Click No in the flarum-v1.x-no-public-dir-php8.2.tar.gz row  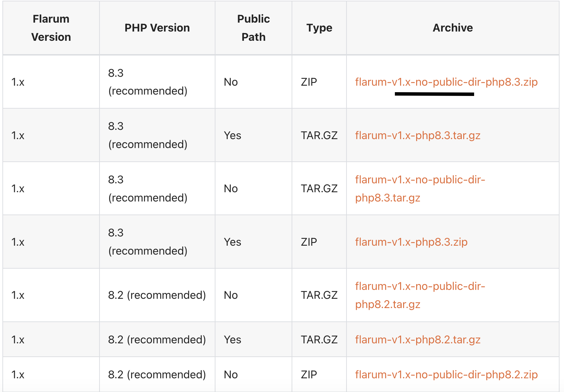[231, 295]
